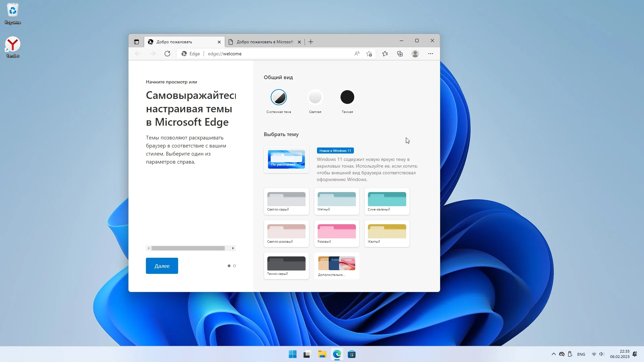The height and width of the screenshot is (362, 644).
Task: Click the scrollbar right arrow
Action: [x=233, y=248]
